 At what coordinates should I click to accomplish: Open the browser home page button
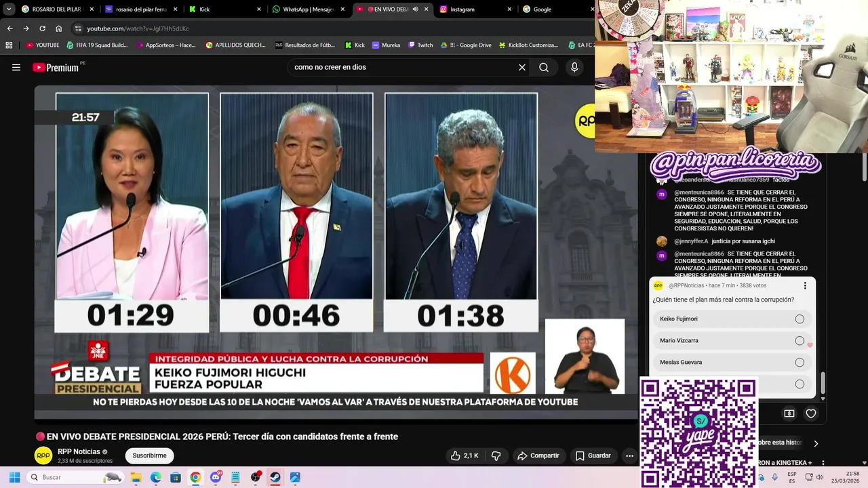(59, 28)
